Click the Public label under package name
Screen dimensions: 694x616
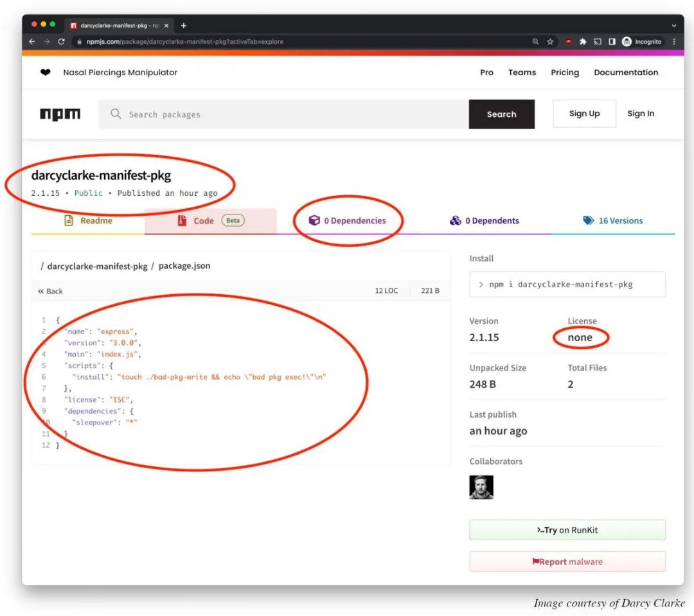point(88,193)
